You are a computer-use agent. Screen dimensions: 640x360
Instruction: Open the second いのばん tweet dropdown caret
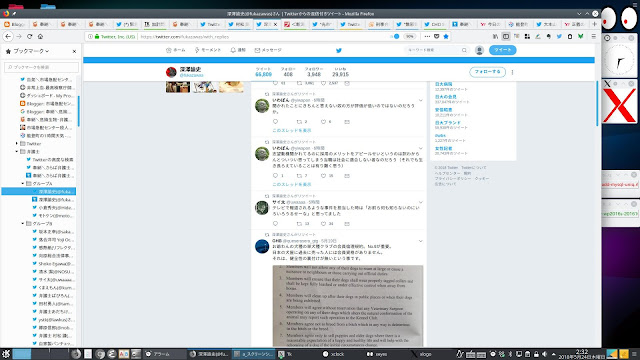pyautogui.click(x=420, y=149)
